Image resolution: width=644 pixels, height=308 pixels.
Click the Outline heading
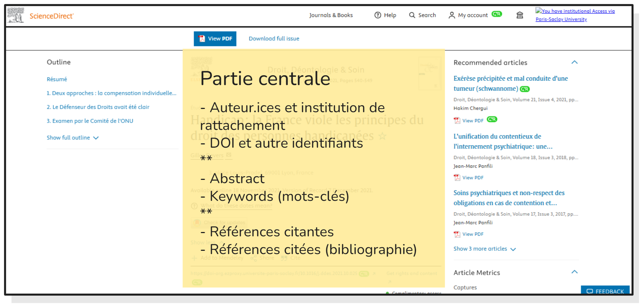59,62
